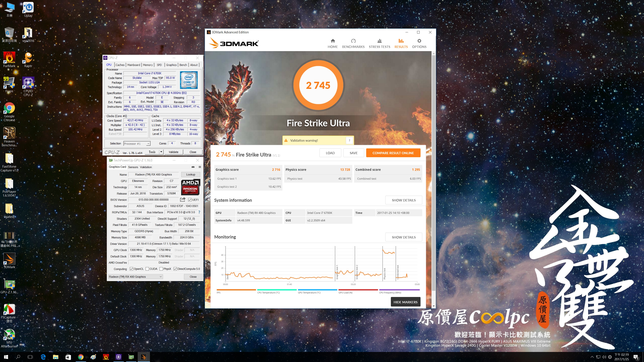Open the CPU-Z Bench tab
Image resolution: width=644 pixels, height=362 pixels.
183,65
